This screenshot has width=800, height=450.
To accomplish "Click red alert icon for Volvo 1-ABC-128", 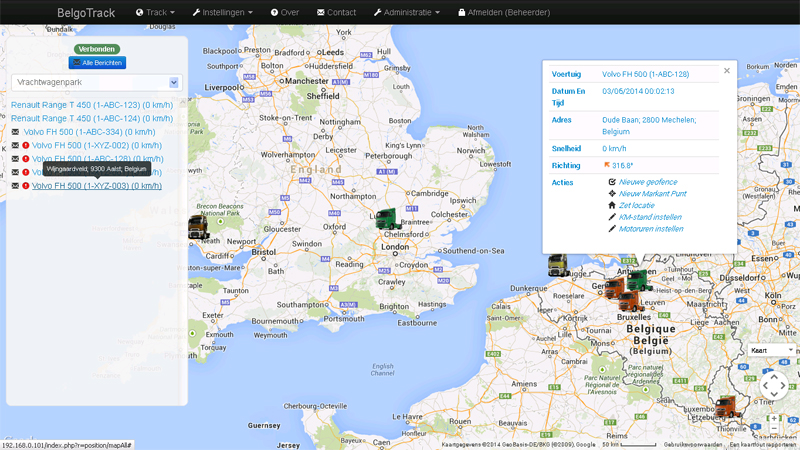I will point(26,159).
